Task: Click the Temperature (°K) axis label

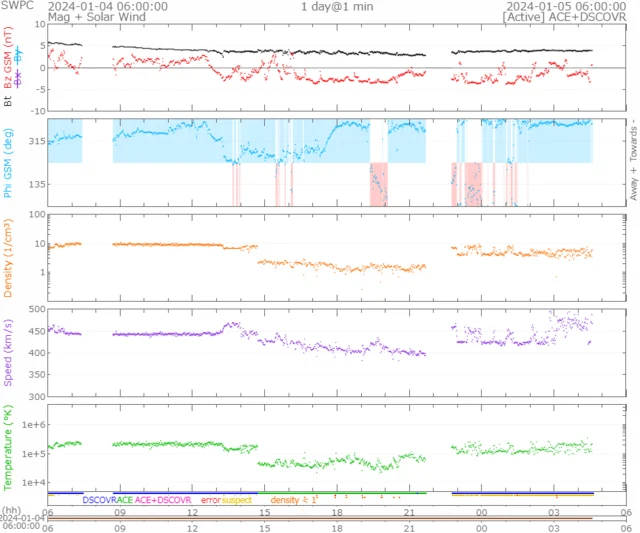Action: [x=9, y=447]
